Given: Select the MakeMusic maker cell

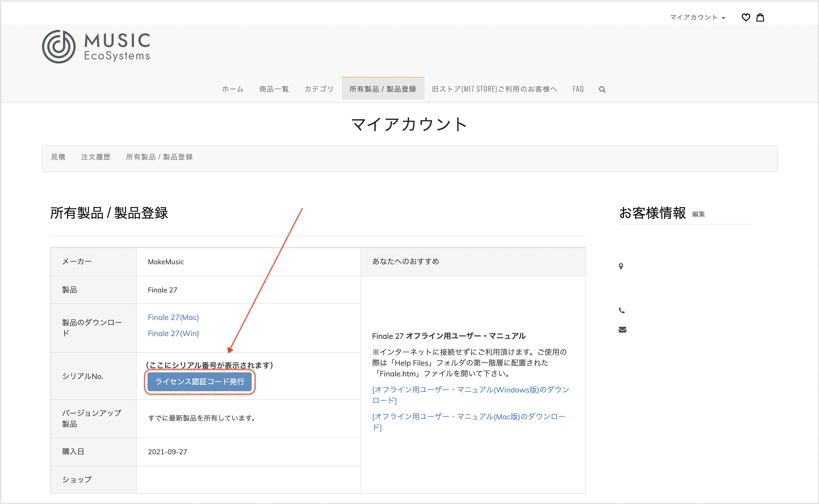Looking at the screenshot, I should (x=249, y=262).
